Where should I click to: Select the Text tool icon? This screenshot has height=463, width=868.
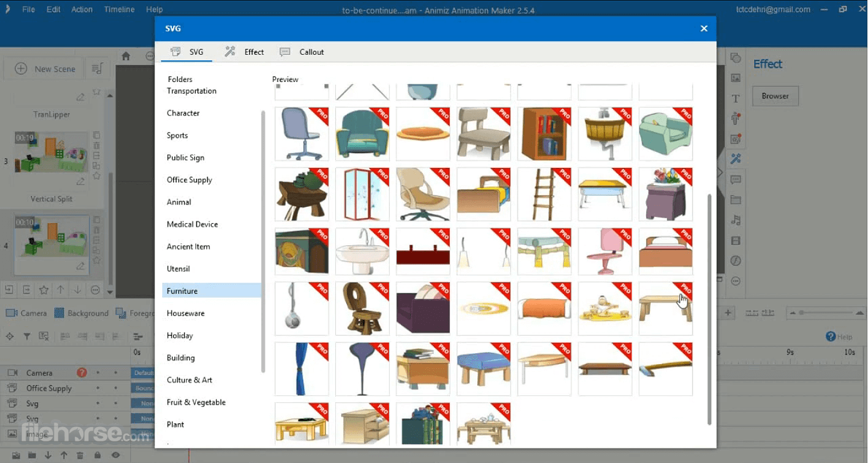tap(735, 98)
